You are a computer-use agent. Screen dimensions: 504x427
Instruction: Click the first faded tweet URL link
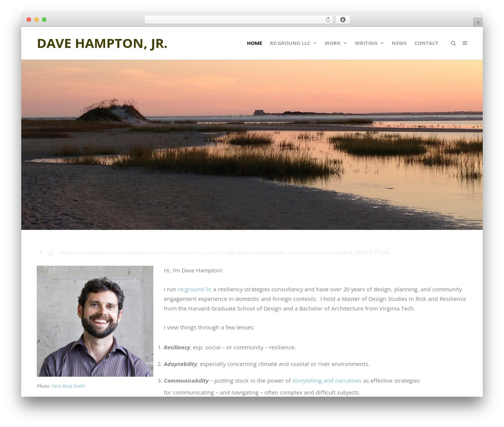(x=175, y=253)
